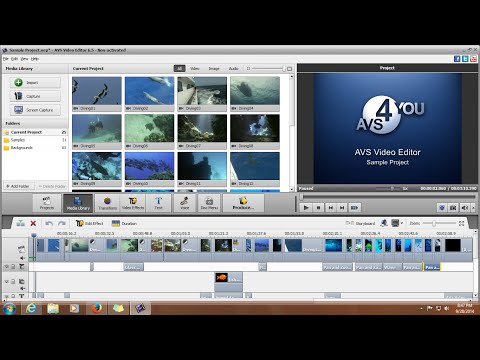The height and width of the screenshot is (360, 480).
Task: Click the thumbnail size slider
Action: (268, 69)
